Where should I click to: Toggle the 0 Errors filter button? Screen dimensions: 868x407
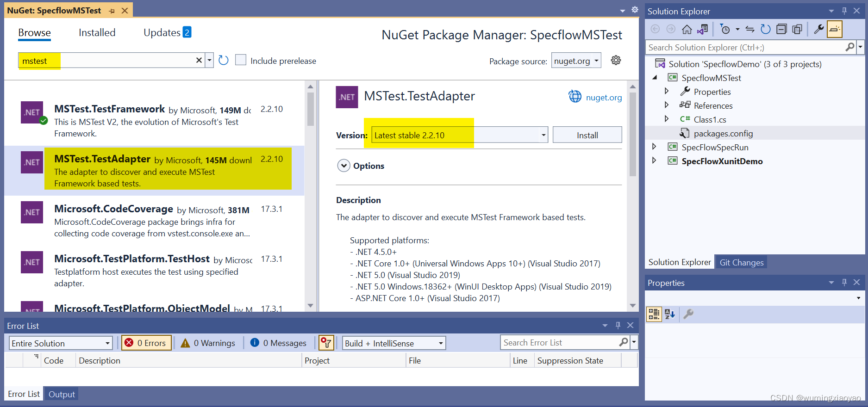click(147, 343)
